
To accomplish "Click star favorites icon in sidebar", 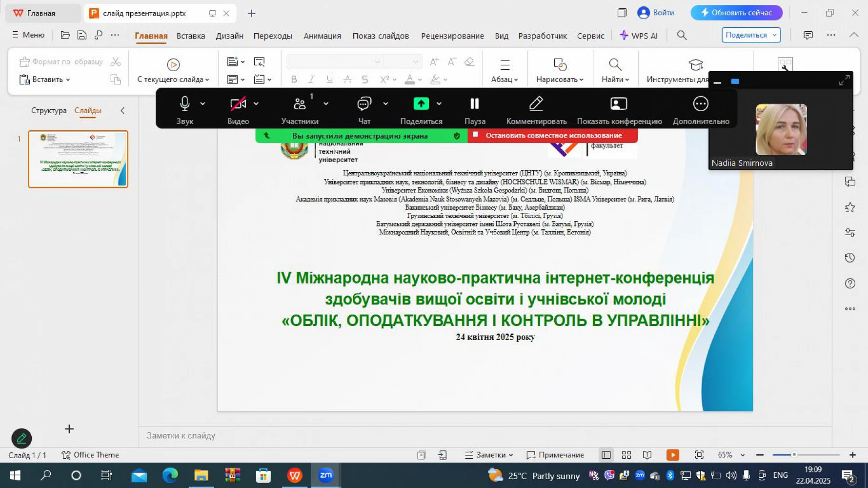I will pos(850,207).
